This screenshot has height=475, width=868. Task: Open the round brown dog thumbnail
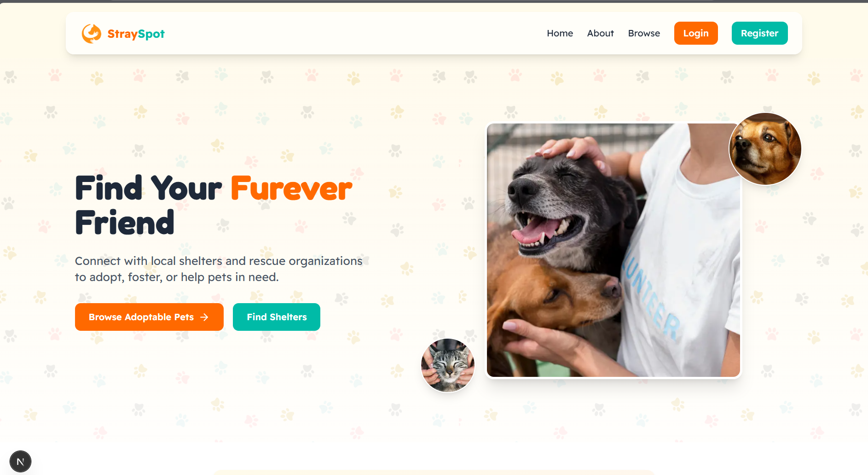(x=765, y=149)
